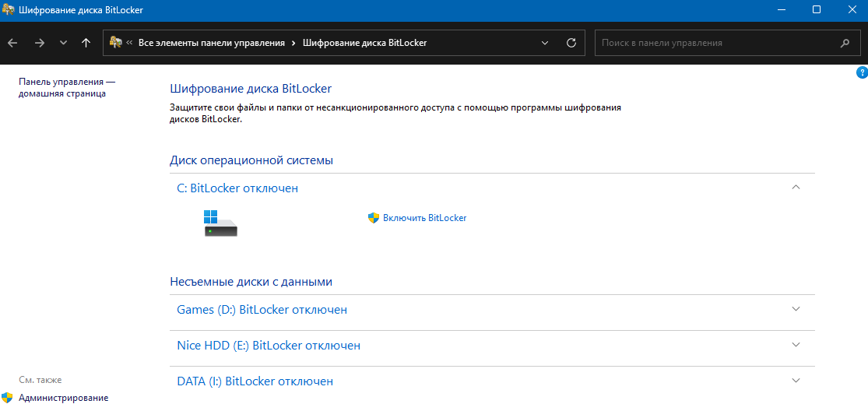Viewport: 868px width, 404px height.
Task: Click shield icon beside 'Включить BitLocker'
Action: click(374, 218)
